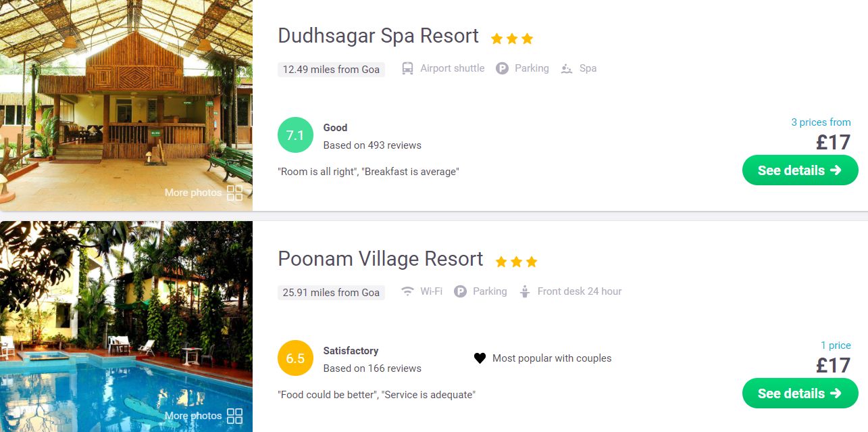Open photo grid icon on Dudhsagar image
The height and width of the screenshot is (432, 868).
tap(234, 193)
